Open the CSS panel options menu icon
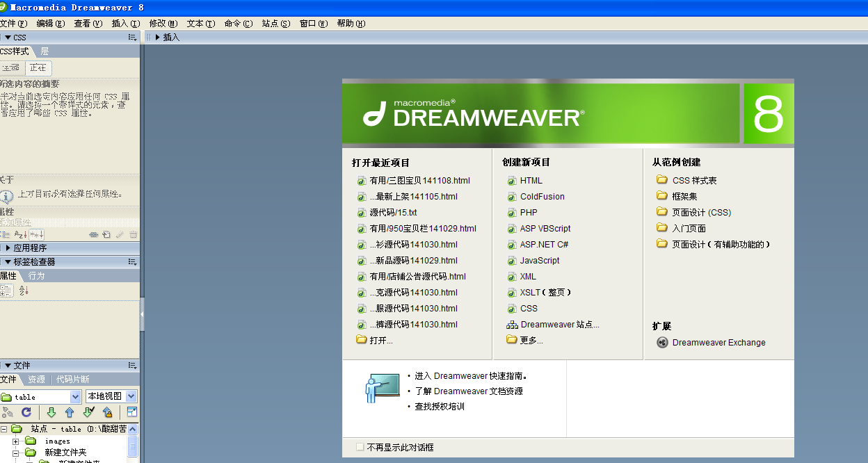Image resolution: width=868 pixels, height=463 pixels. [132, 38]
